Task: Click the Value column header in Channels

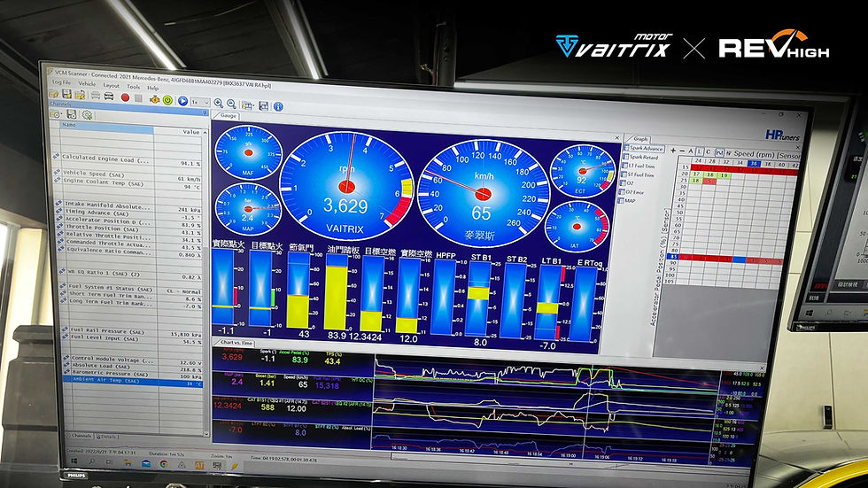Action: pos(178,131)
